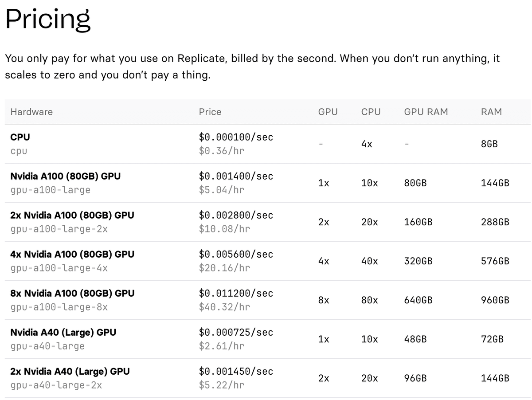Image resolution: width=532 pixels, height=400 pixels.
Task: Click the gpu-a40-large identifier text
Action: click(x=47, y=346)
